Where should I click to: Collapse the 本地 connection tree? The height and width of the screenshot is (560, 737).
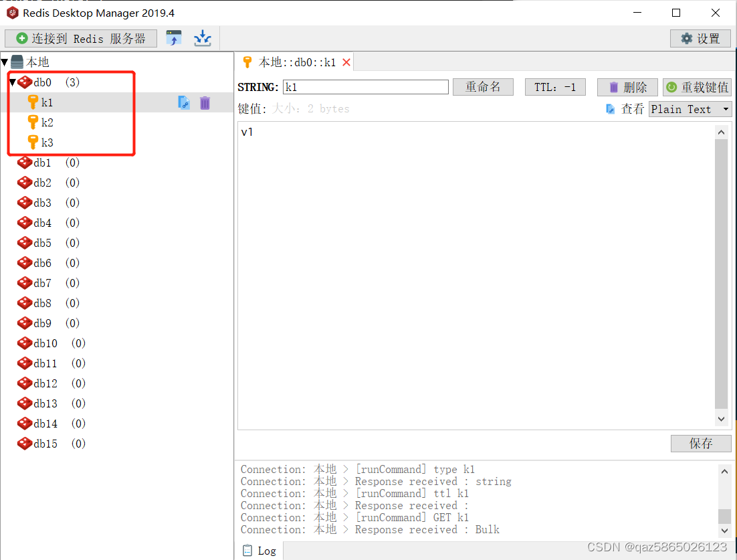tap(5, 62)
